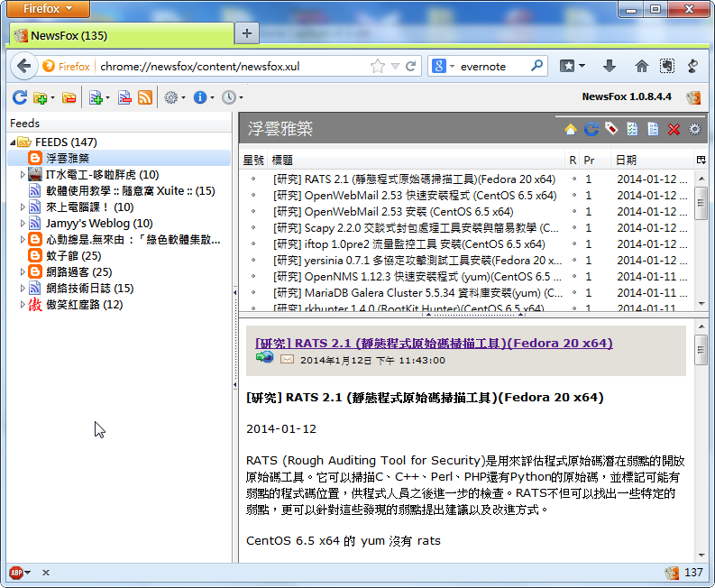Toggle star on OpenWebMail 2.53 安裝 article

click(253, 212)
